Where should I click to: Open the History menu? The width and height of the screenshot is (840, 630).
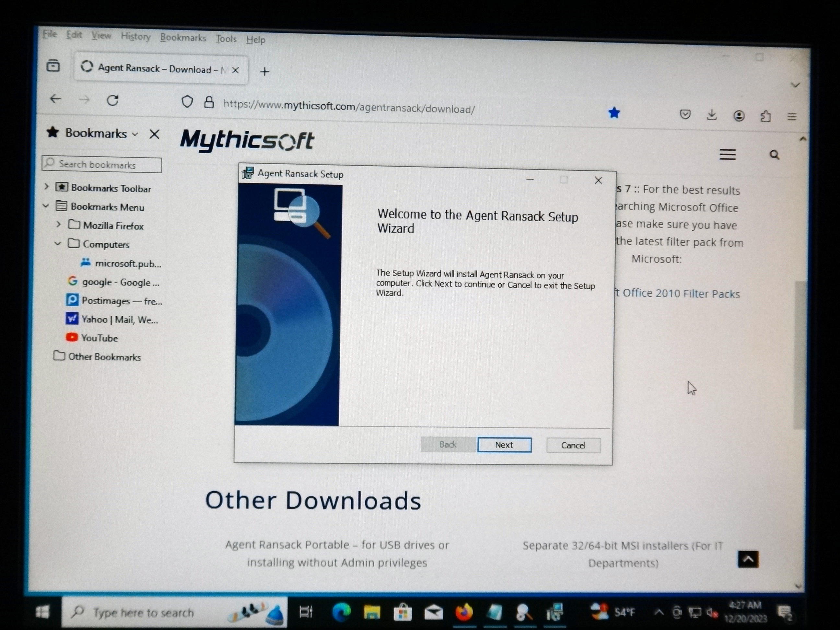tap(135, 36)
